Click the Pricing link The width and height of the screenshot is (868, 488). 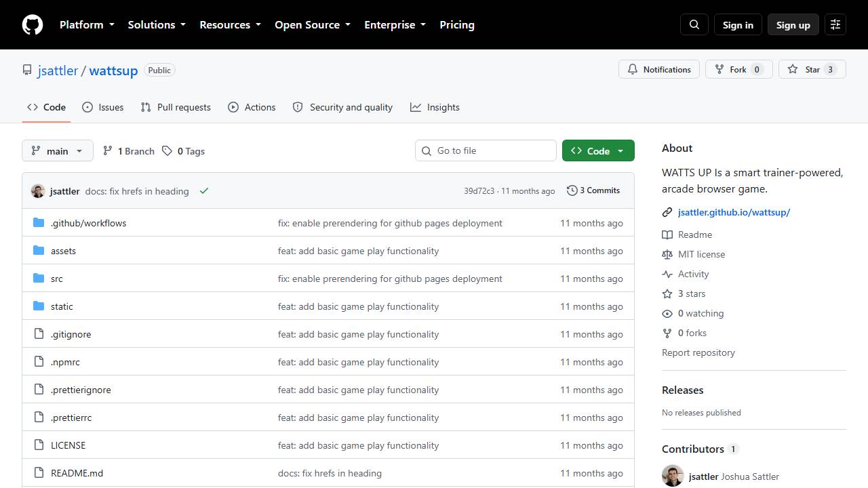(x=457, y=24)
